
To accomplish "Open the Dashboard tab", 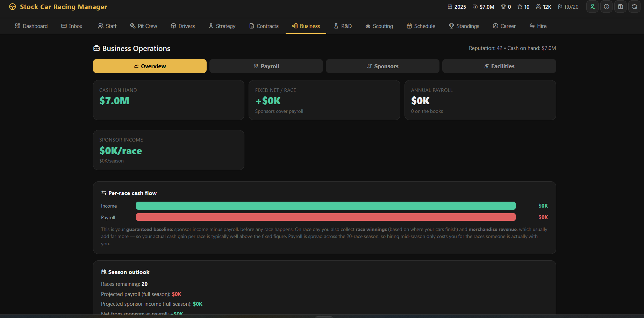I will tap(31, 26).
